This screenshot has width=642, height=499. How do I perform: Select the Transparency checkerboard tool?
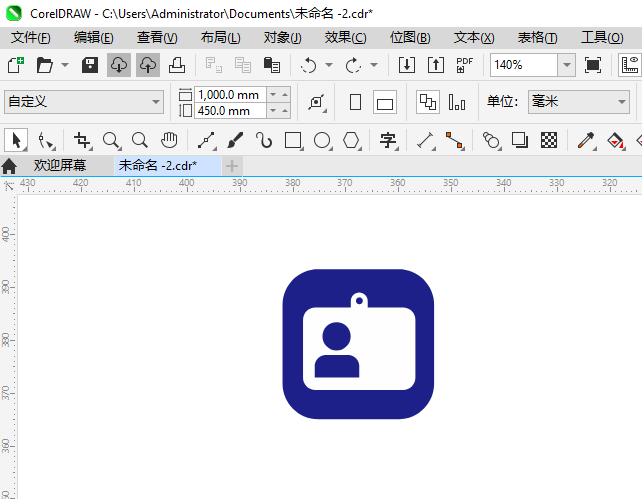[549, 140]
